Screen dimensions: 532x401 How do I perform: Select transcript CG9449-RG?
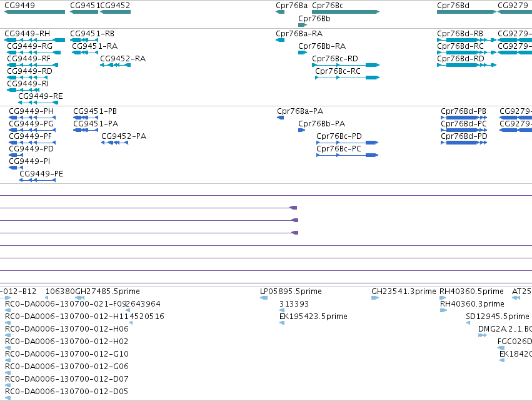coord(30,46)
